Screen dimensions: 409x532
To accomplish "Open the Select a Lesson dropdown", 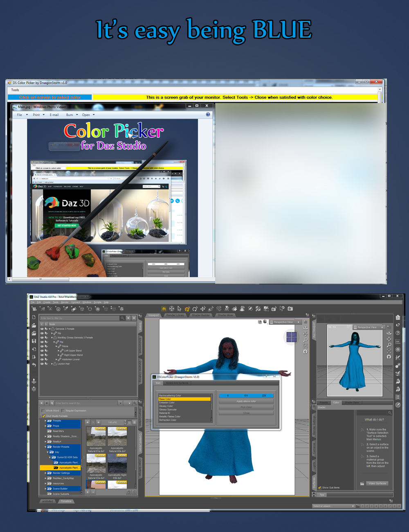I will (x=333, y=506).
